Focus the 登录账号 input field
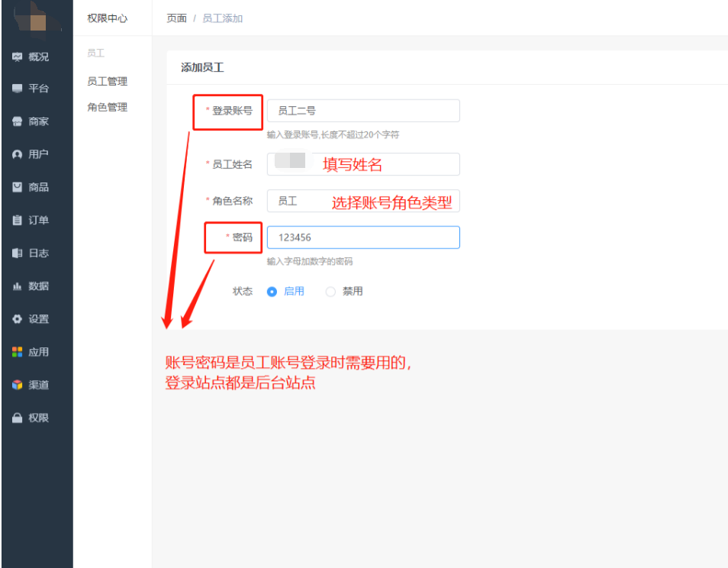The width and height of the screenshot is (728, 568). click(363, 111)
